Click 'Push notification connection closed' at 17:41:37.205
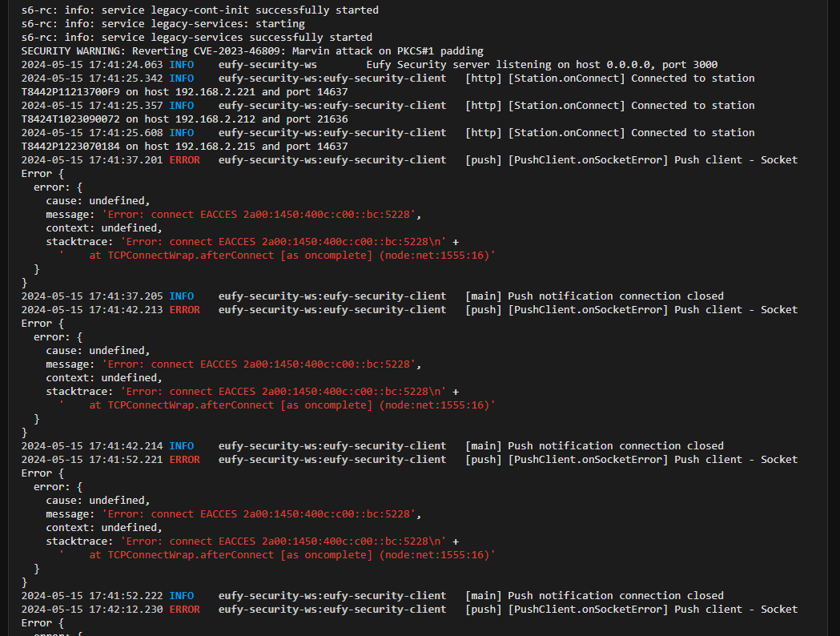The image size is (840, 636). coord(616,296)
